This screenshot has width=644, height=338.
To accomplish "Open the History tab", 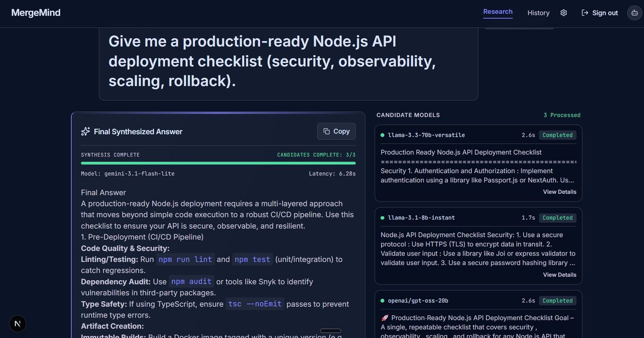I will [x=538, y=13].
